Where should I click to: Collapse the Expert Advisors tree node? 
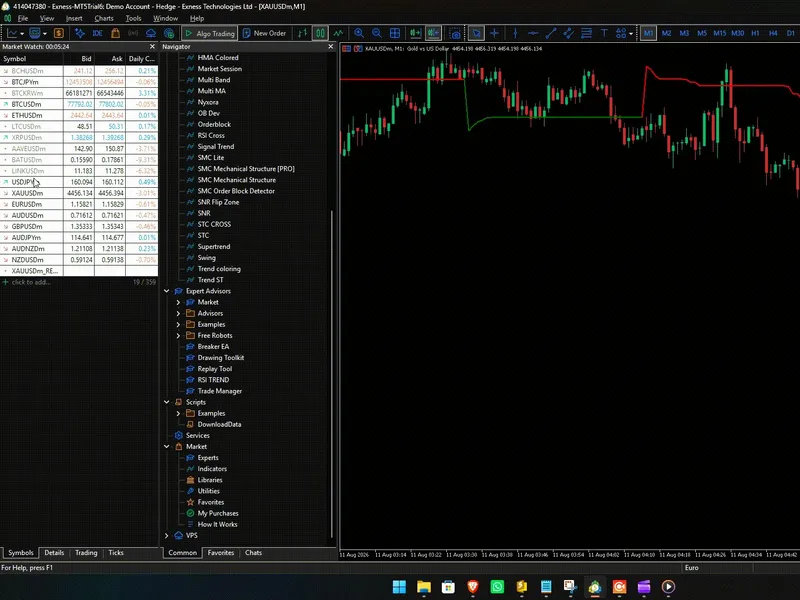click(166, 291)
